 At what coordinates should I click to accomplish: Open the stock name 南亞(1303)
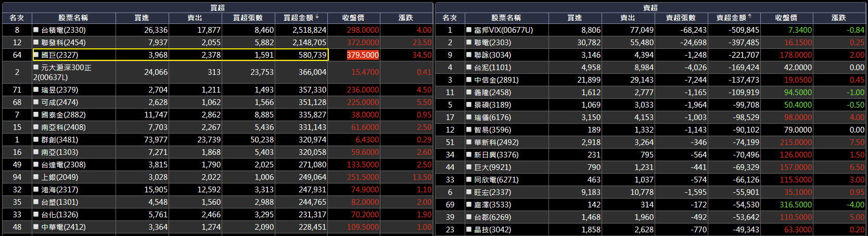click(59, 152)
